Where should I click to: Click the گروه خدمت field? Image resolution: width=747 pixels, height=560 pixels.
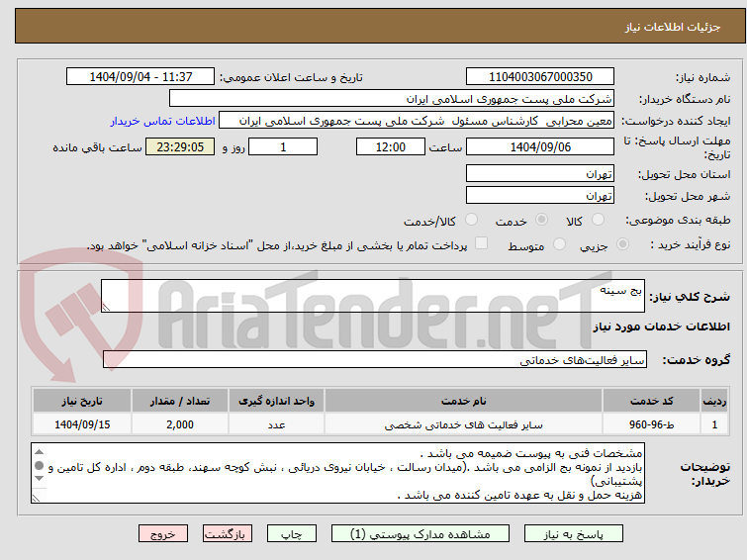click(x=374, y=360)
